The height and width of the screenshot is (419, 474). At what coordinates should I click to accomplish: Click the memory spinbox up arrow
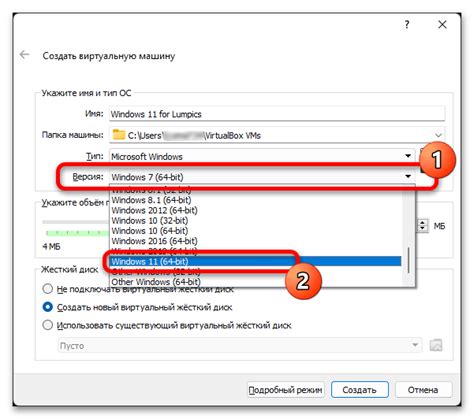pos(423,222)
